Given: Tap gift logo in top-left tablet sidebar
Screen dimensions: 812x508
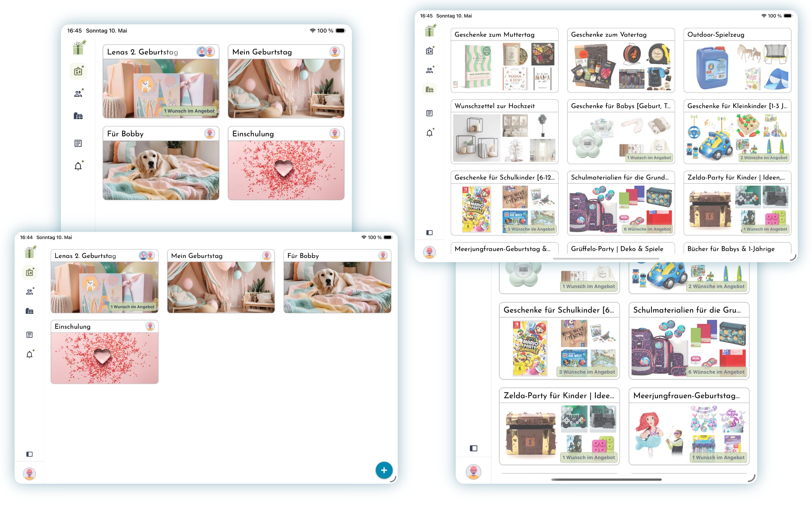Looking at the screenshot, I should pos(79,48).
